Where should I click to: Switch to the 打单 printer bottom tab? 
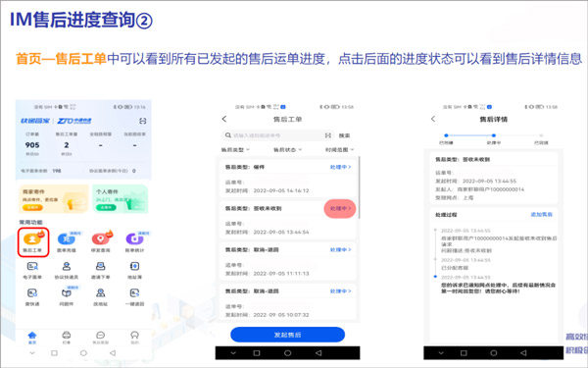(67, 338)
